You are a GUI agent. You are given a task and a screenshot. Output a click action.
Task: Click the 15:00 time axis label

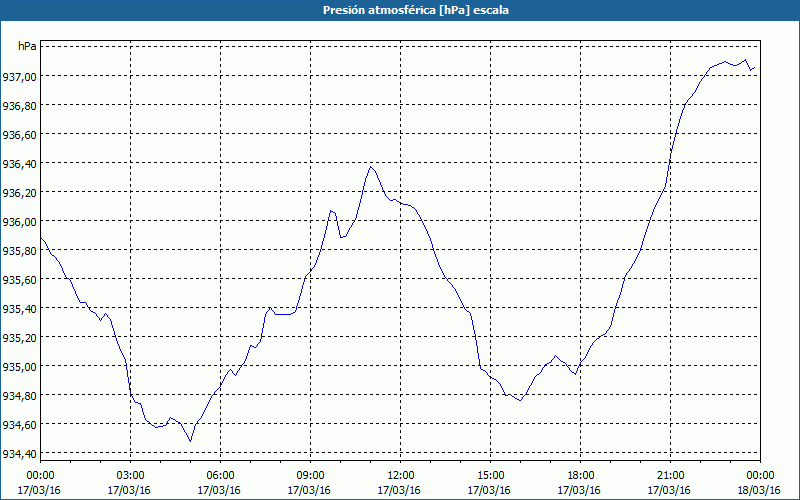click(491, 475)
